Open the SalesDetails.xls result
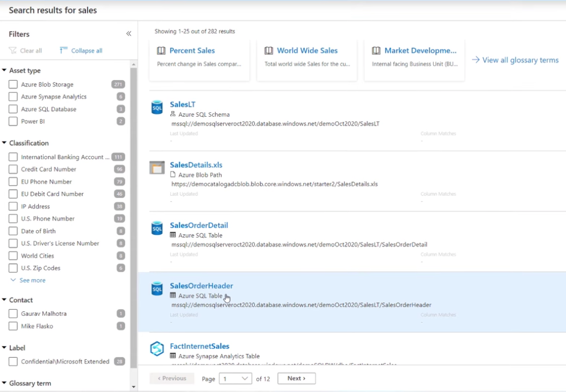566x392 pixels. coord(196,165)
